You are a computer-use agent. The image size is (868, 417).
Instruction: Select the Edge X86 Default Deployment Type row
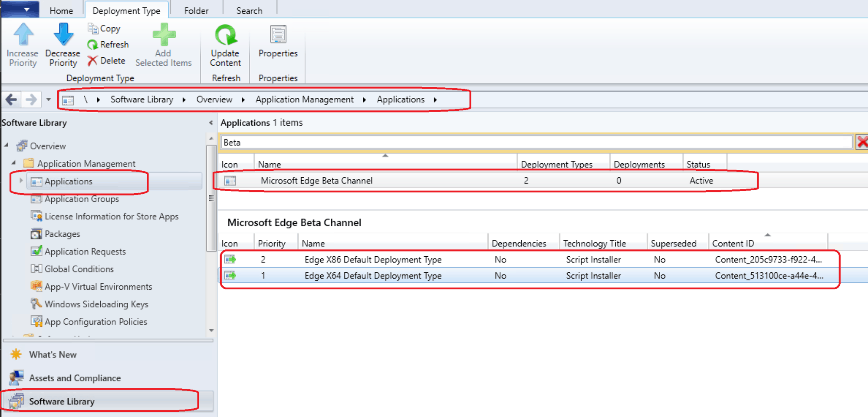pyautogui.click(x=373, y=259)
